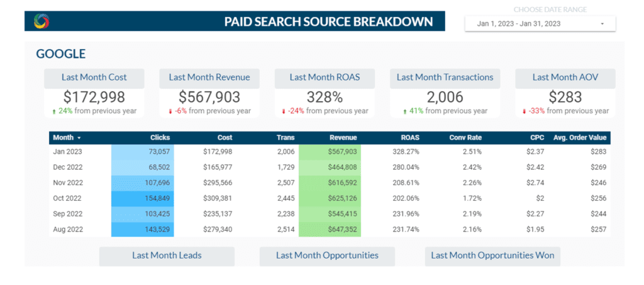
Task: Select the Dec 2022 row label
Action: point(68,167)
